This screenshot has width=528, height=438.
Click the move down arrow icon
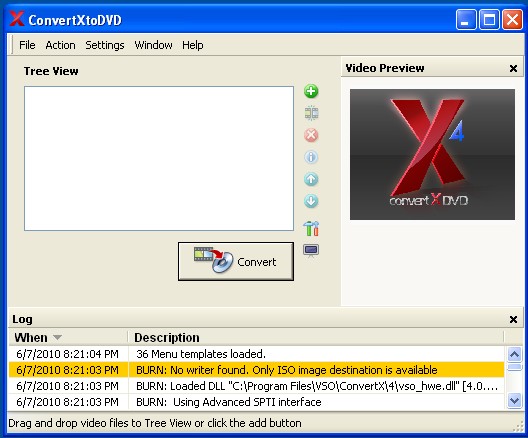[311, 201]
